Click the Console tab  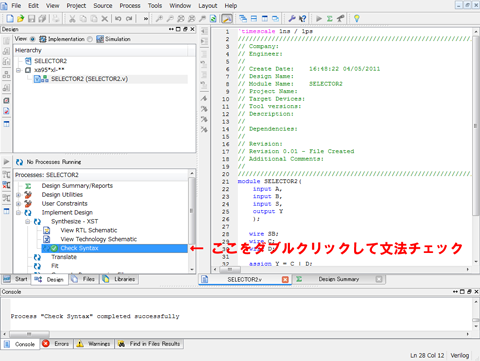20,344
